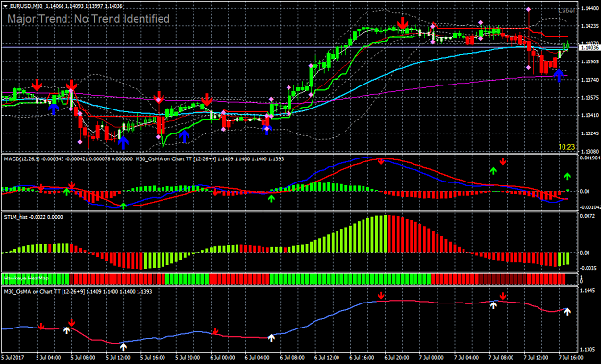The image size is (601, 364).
Task: Select the red sell arrow at the price peak
Action: (x=403, y=23)
